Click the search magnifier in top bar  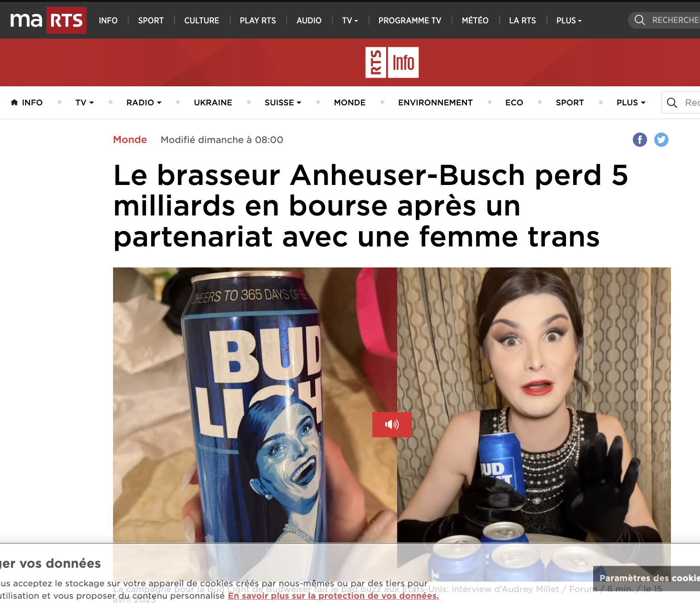pyautogui.click(x=640, y=20)
